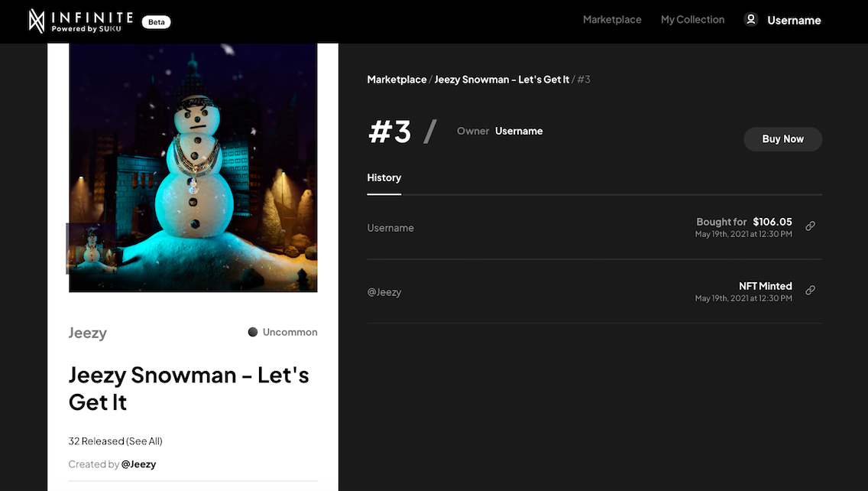Click the #3 breadcrumb text
The image size is (868, 491).
[584, 80]
